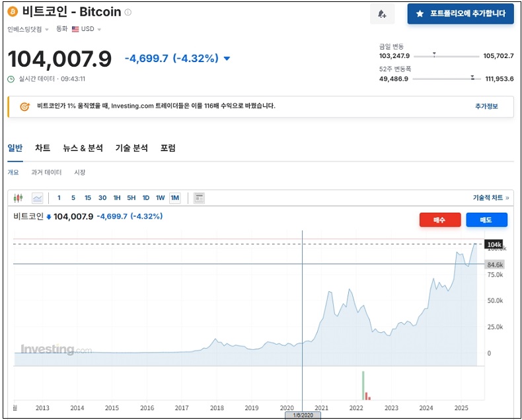Click the 1/6/2020 crosshair date marker
Viewport: 522px width, 420px height.
[x=303, y=415]
